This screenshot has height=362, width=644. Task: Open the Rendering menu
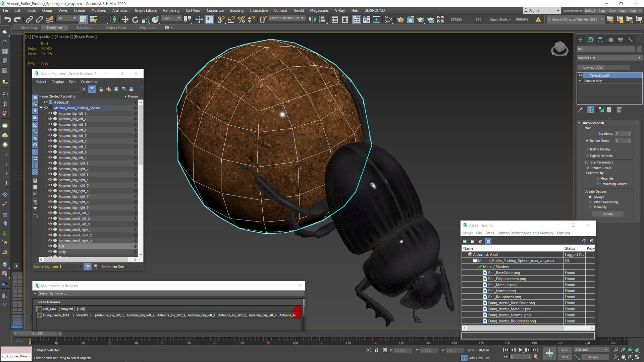click(x=171, y=10)
